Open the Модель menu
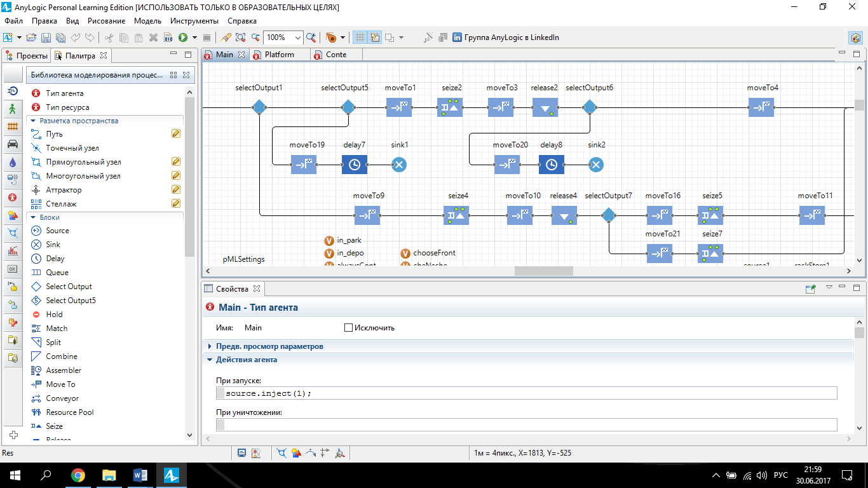Screen dimensions: 868x488 147,21
